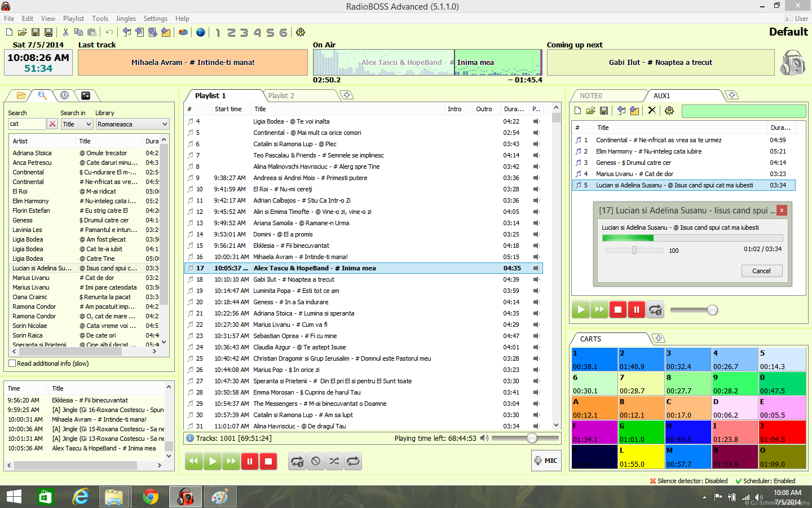Viewport: 812px width, 508px height.
Task: Click the Cut scissors icon
Action: [65, 32]
